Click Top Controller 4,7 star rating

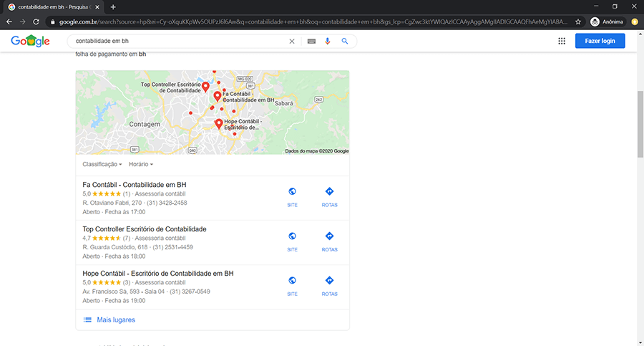[x=106, y=239]
